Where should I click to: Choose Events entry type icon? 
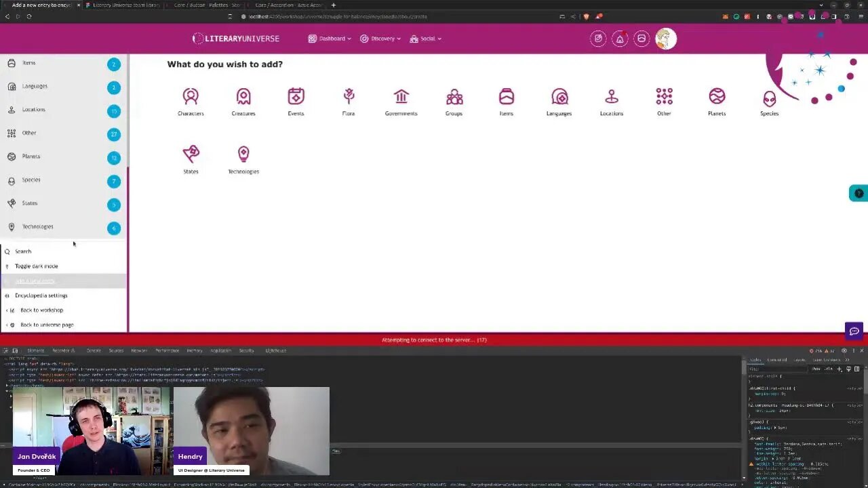click(x=296, y=96)
